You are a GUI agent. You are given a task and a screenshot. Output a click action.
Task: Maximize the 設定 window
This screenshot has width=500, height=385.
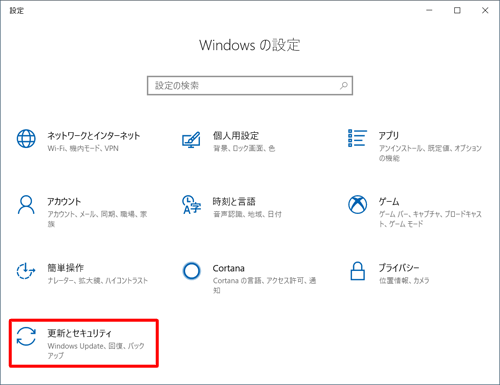pos(457,11)
